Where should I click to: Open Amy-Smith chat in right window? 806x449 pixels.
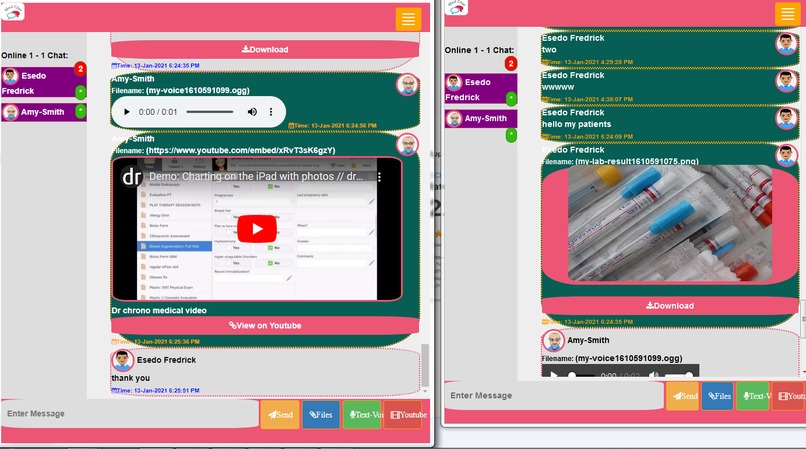(x=481, y=118)
